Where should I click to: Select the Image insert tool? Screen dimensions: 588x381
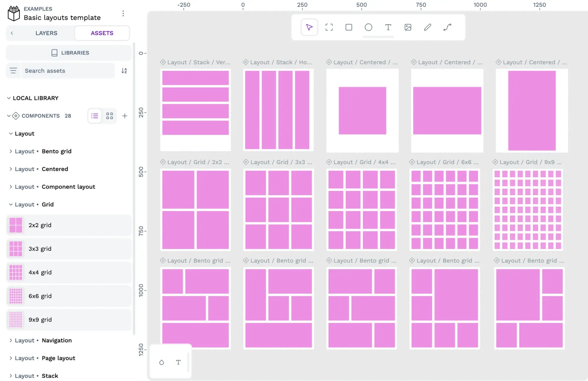click(408, 27)
